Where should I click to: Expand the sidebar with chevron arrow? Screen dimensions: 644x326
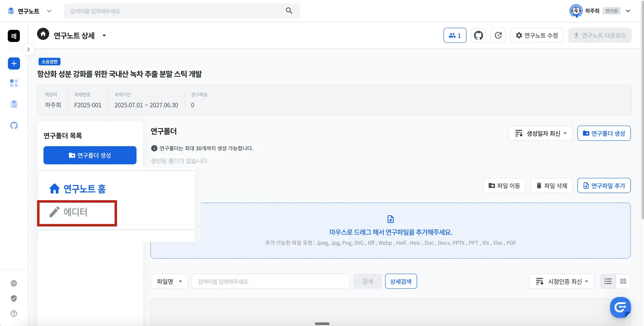tap(28, 50)
